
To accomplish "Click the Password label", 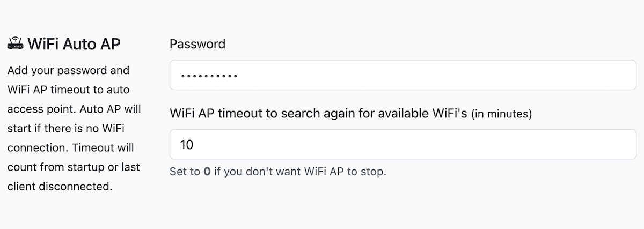I will point(197,44).
